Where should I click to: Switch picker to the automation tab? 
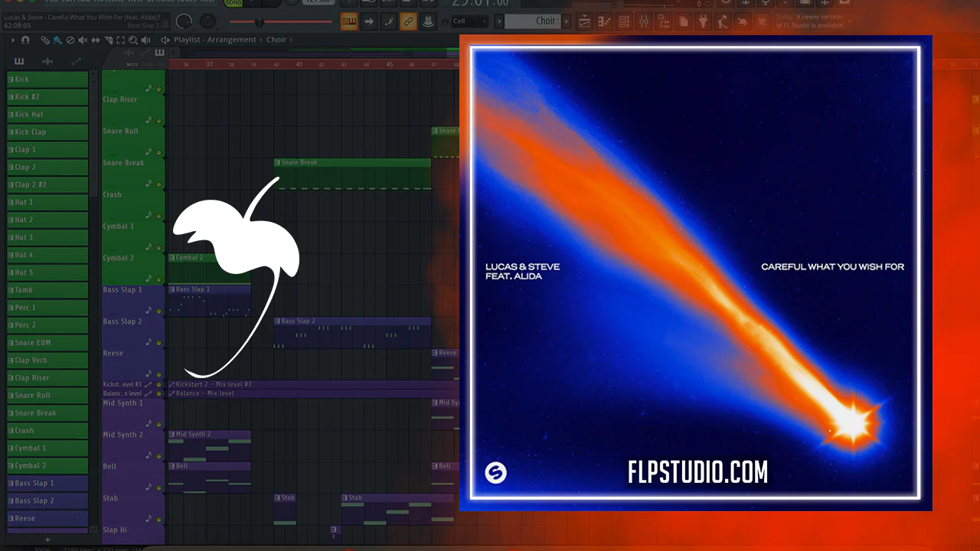(76, 61)
